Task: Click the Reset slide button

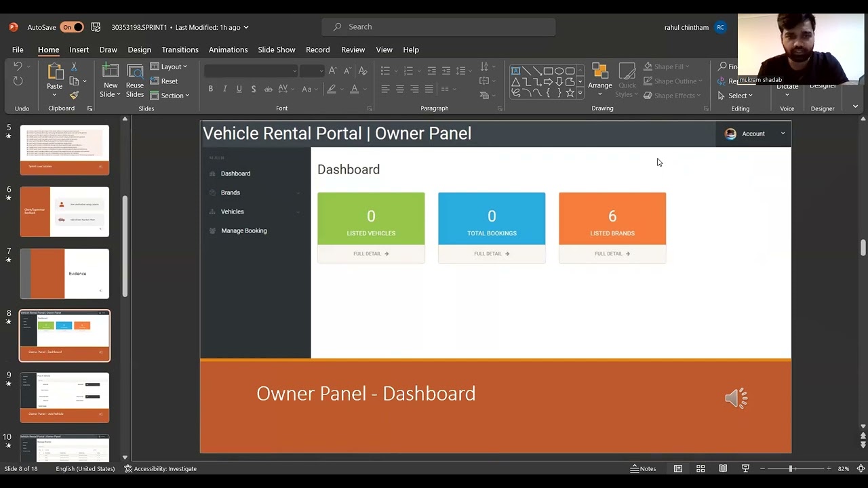Action: (x=164, y=81)
